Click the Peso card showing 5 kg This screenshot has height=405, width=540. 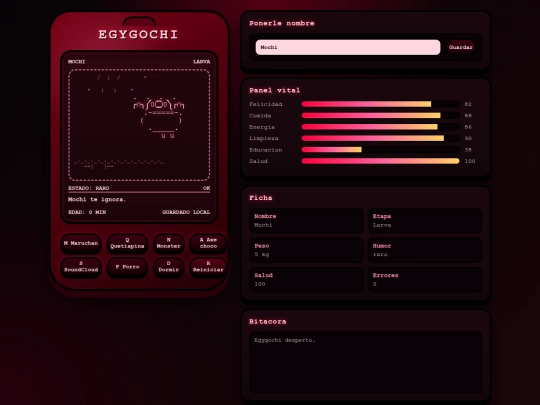[x=306, y=250]
